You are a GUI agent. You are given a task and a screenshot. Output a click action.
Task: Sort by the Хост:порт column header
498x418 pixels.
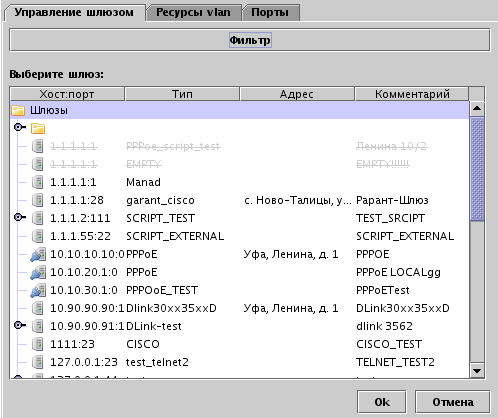(x=67, y=94)
